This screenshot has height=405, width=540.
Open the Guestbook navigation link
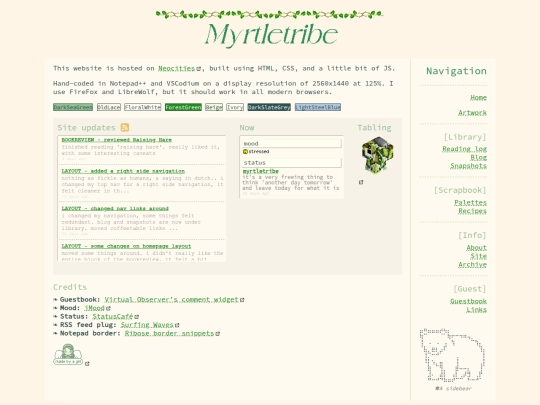click(468, 301)
